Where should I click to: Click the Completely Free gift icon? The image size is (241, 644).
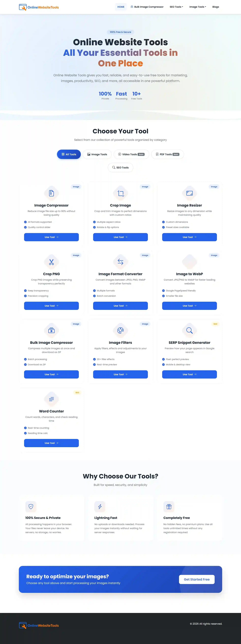click(169, 506)
